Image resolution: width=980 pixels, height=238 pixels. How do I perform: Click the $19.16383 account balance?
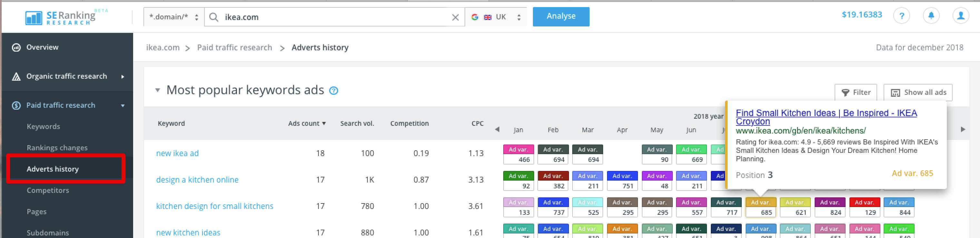[862, 15]
